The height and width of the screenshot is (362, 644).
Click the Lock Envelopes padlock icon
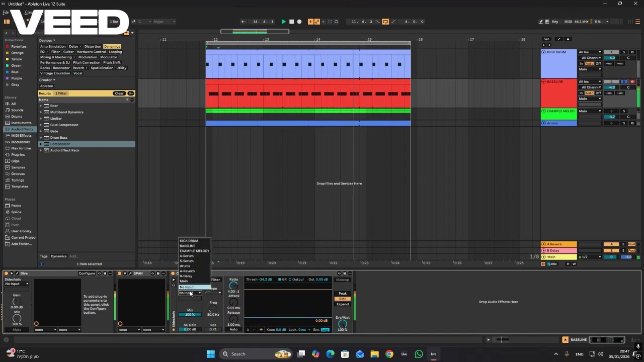(x=568, y=39)
